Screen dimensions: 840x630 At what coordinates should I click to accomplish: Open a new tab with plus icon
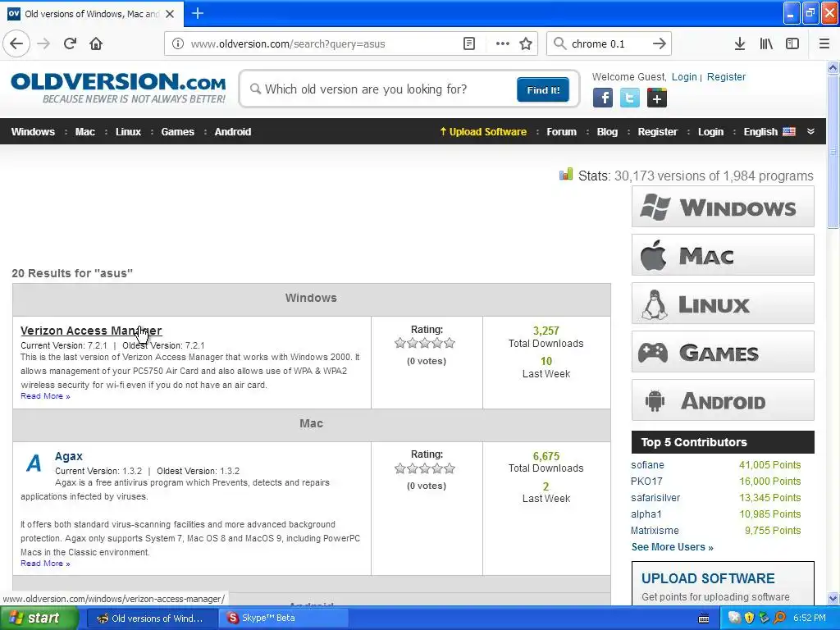click(x=198, y=13)
